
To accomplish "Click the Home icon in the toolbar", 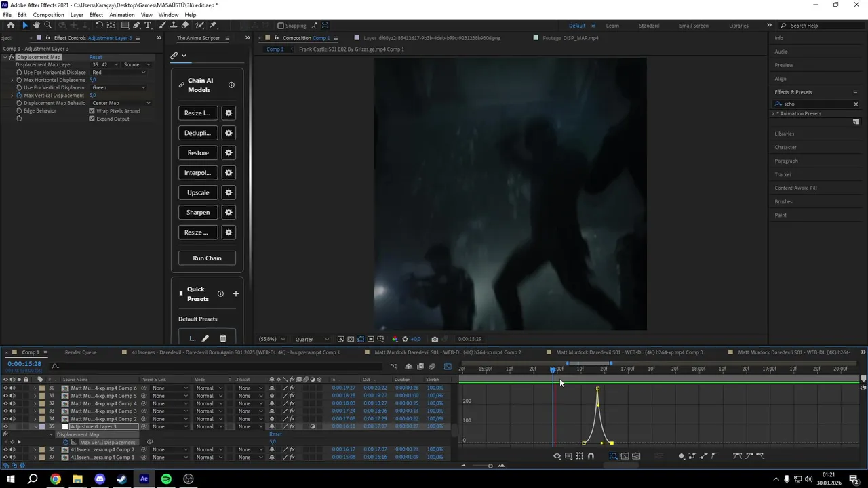I will 11,26.
